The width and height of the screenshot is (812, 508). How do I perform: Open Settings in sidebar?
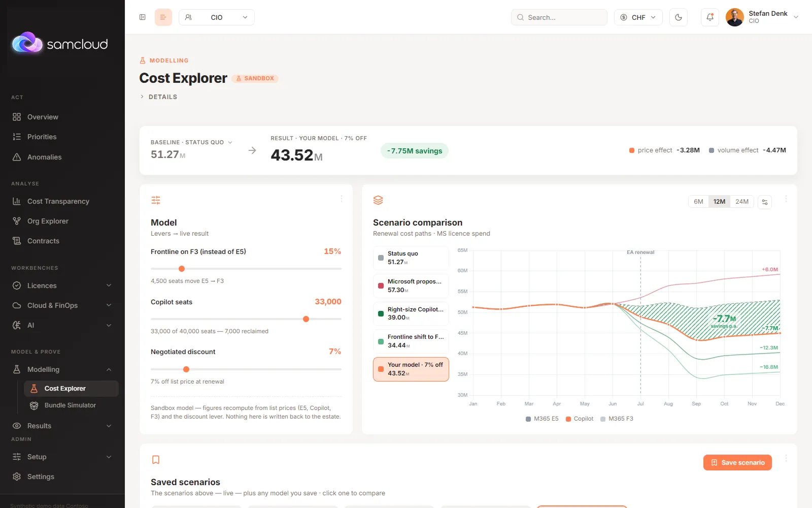62,477
